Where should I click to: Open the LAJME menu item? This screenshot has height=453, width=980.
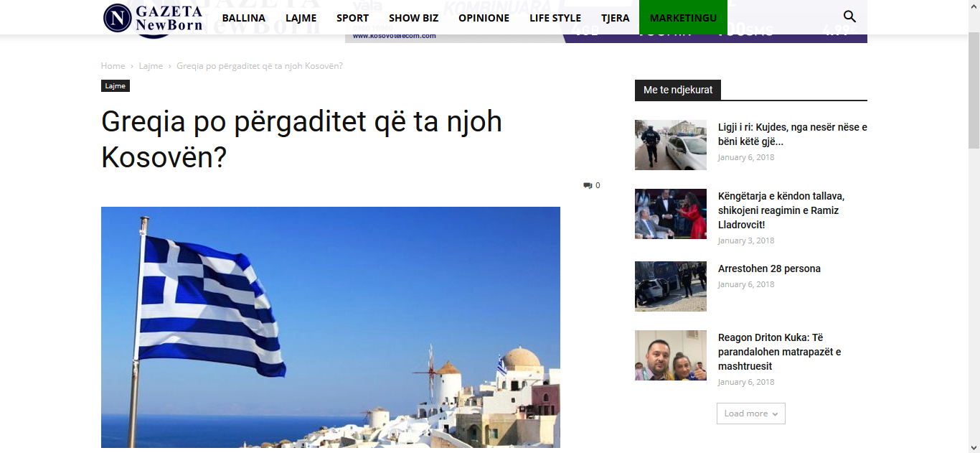pyautogui.click(x=301, y=18)
